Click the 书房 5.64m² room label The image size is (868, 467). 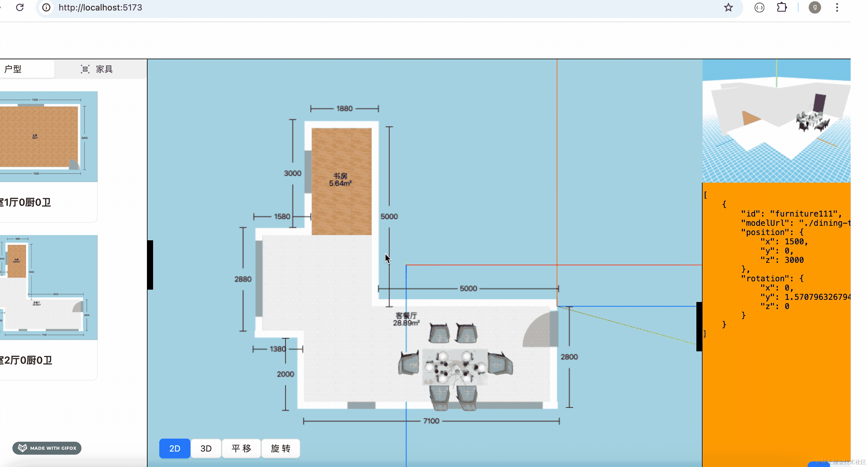(x=340, y=180)
